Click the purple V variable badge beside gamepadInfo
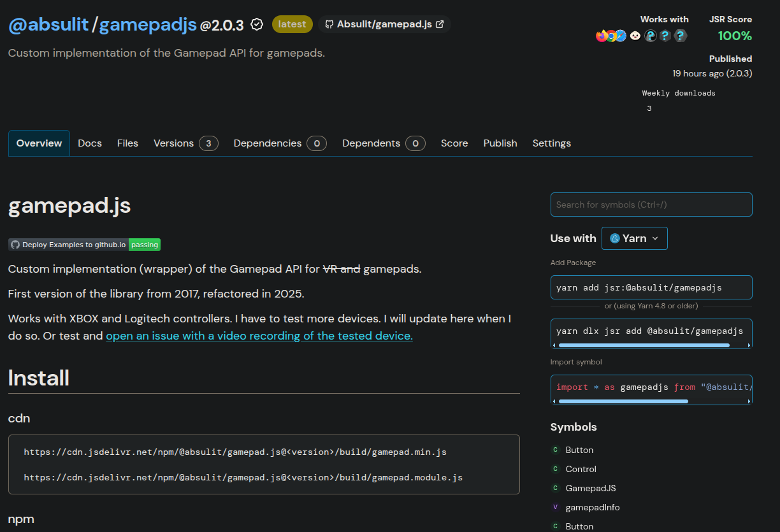 555,507
